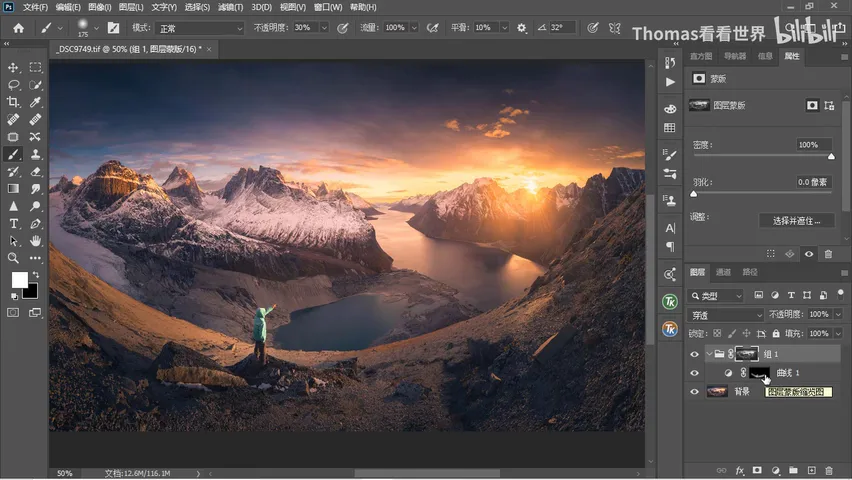Open the 窗口(W) menu
The width and height of the screenshot is (852, 480).
(328, 7)
